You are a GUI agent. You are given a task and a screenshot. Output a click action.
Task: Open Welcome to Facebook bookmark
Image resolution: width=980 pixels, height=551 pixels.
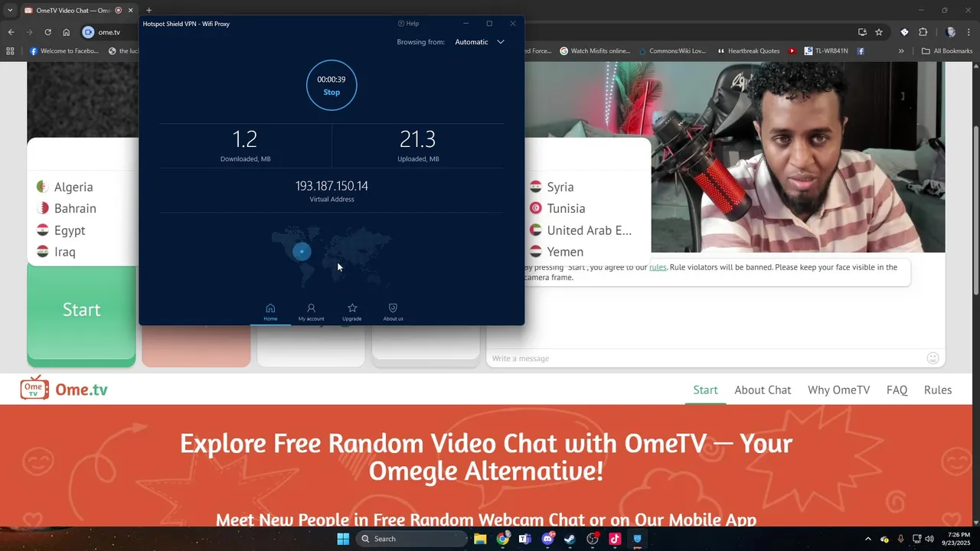[64, 51]
